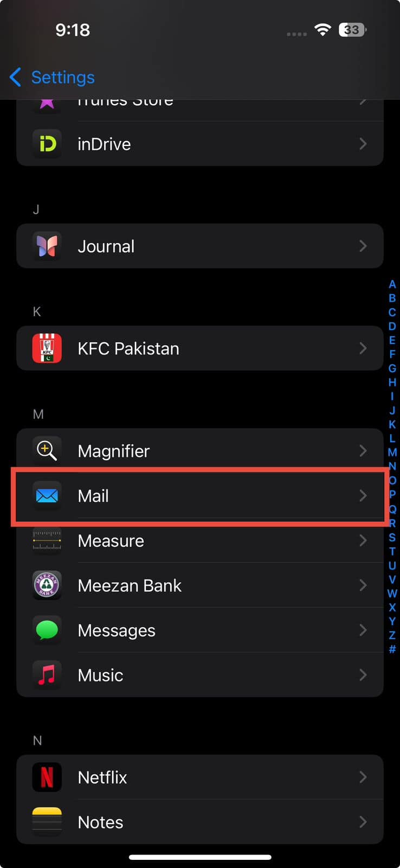Tap the Wi-Fi status indicator
The width and height of the screenshot is (400, 868).
[x=322, y=30]
